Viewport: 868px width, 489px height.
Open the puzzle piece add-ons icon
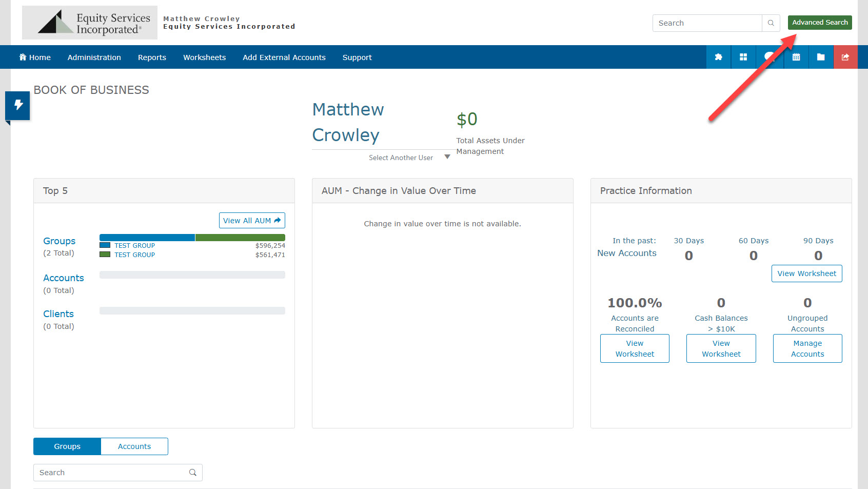tap(718, 57)
